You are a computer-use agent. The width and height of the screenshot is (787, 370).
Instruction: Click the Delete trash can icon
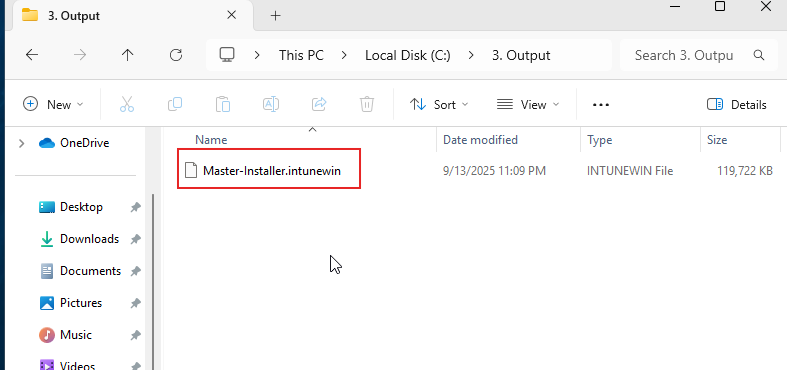point(367,104)
